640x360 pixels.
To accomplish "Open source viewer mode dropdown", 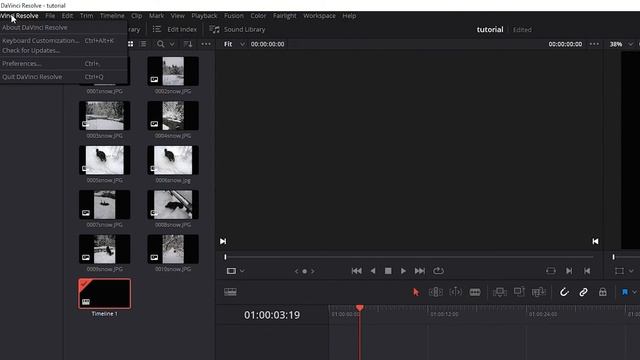I will [236, 271].
